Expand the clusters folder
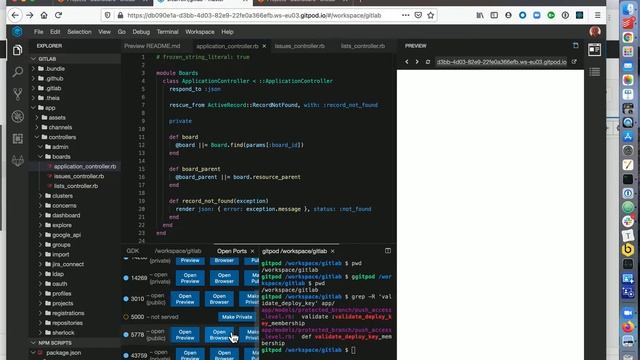This screenshot has width=640, height=360. pyautogui.click(x=40, y=196)
